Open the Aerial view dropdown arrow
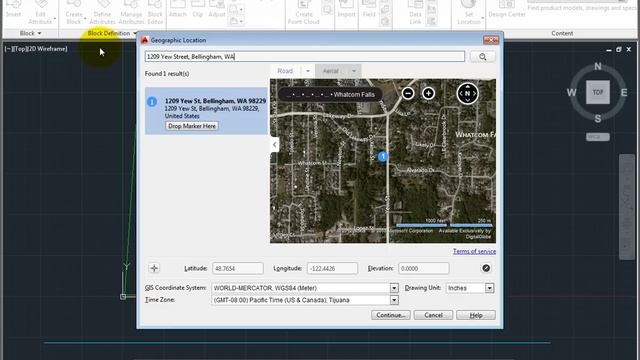The image size is (640, 360). tap(354, 71)
